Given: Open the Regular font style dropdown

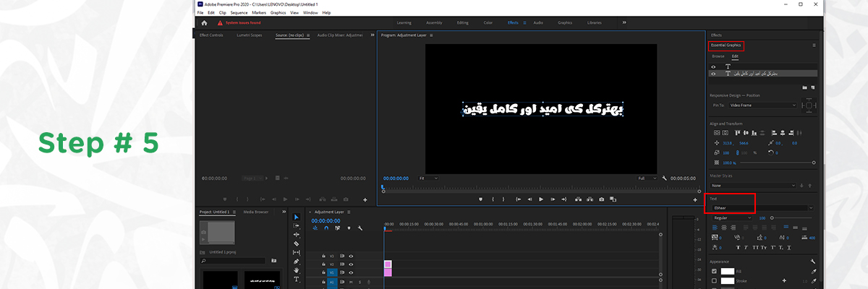Looking at the screenshot, I should pyautogui.click(x=732, y=217).
